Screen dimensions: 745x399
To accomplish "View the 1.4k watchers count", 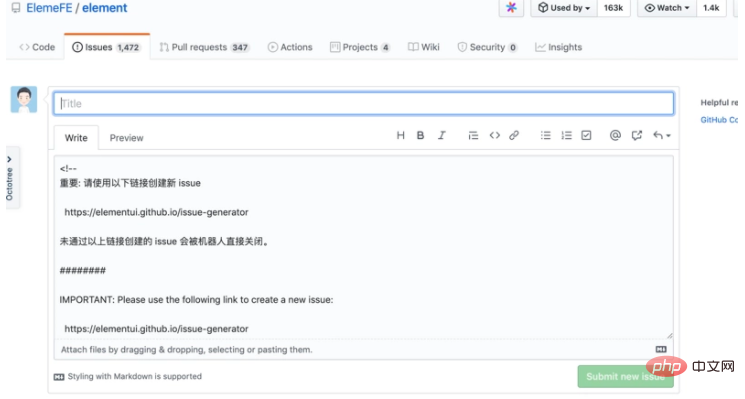I will click(711, 8).
